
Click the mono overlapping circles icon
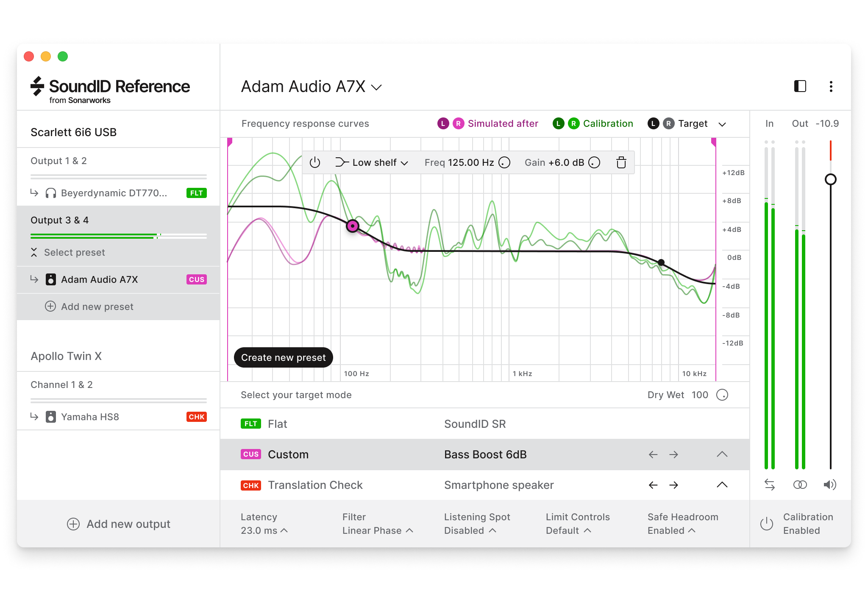[x=800, y=485]
